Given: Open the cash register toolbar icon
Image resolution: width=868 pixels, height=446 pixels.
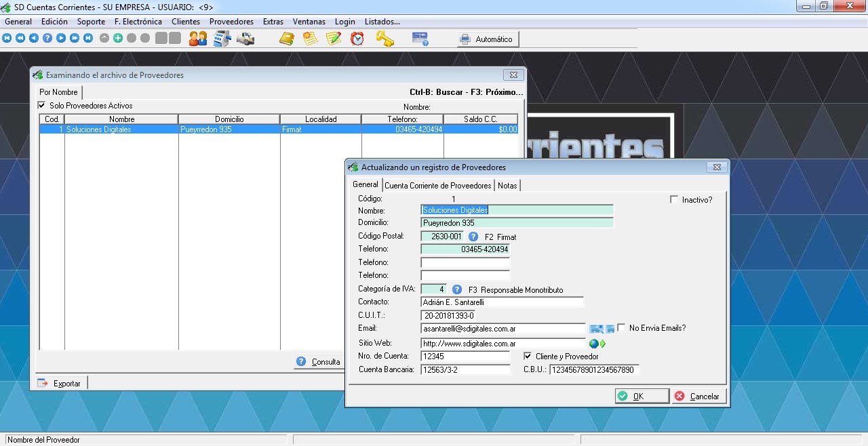Looking at the screenshot, I should tap(222, 39).
